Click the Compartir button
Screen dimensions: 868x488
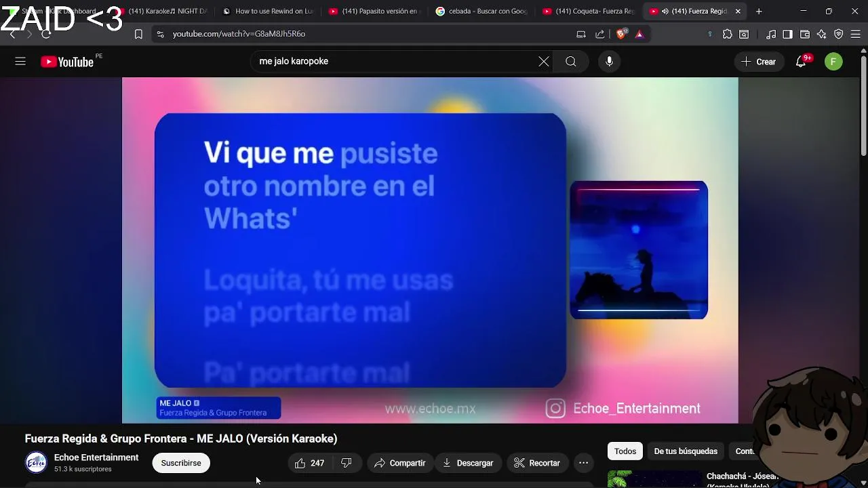pos(400,463)
